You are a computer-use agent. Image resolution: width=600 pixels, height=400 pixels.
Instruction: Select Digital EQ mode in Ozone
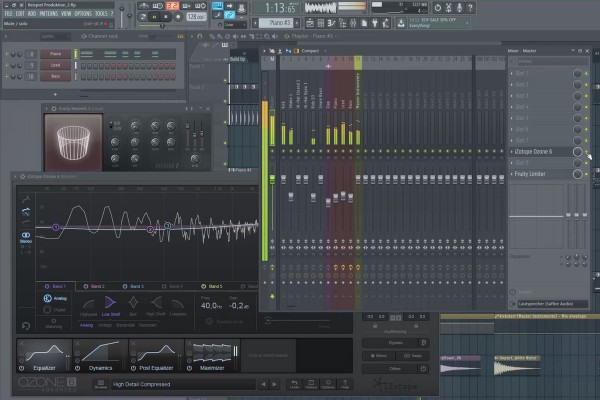coord(55,309)
